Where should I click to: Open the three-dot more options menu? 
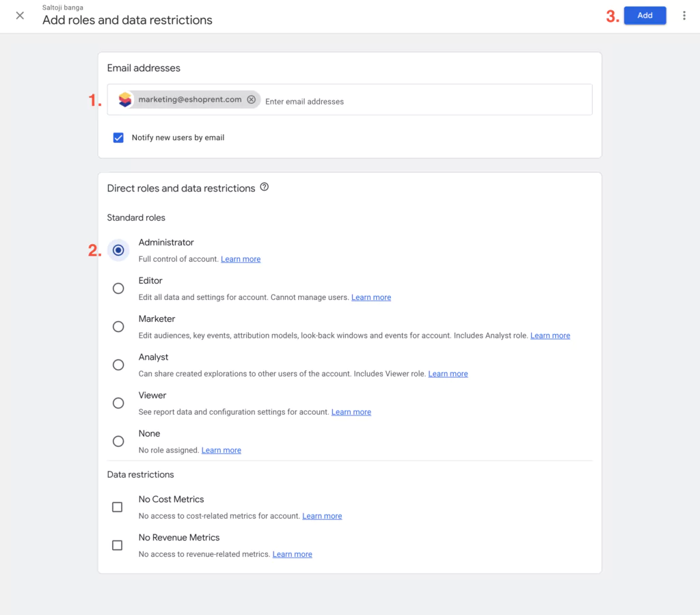684,15
